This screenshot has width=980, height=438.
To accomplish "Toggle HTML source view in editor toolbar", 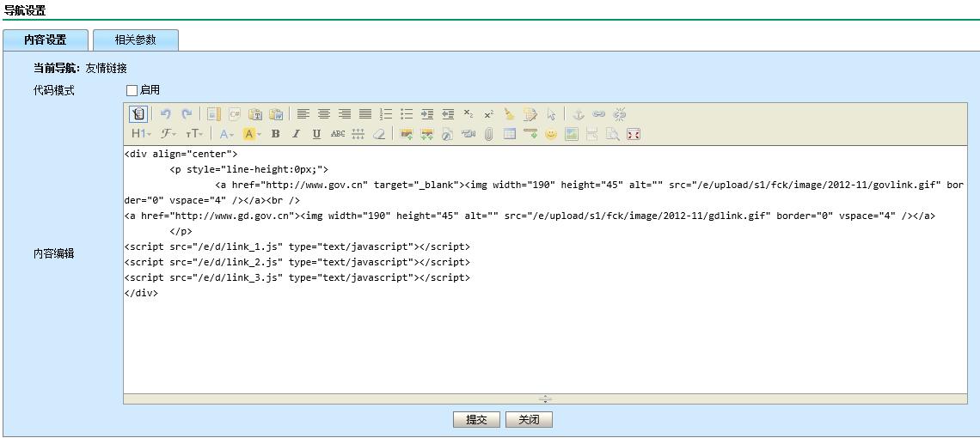I will (138, 113).
